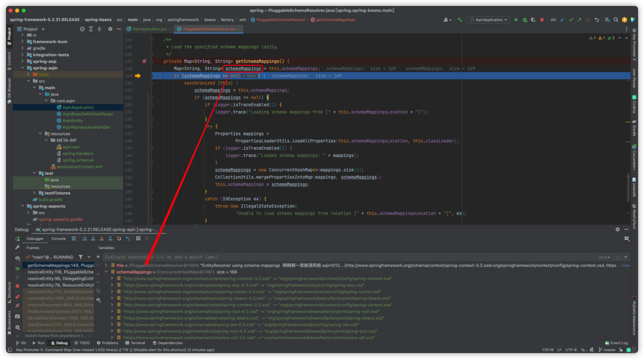Open Dependencies tool window button
This screenshot has width=644, height=359.
click(x=167, y=343)
